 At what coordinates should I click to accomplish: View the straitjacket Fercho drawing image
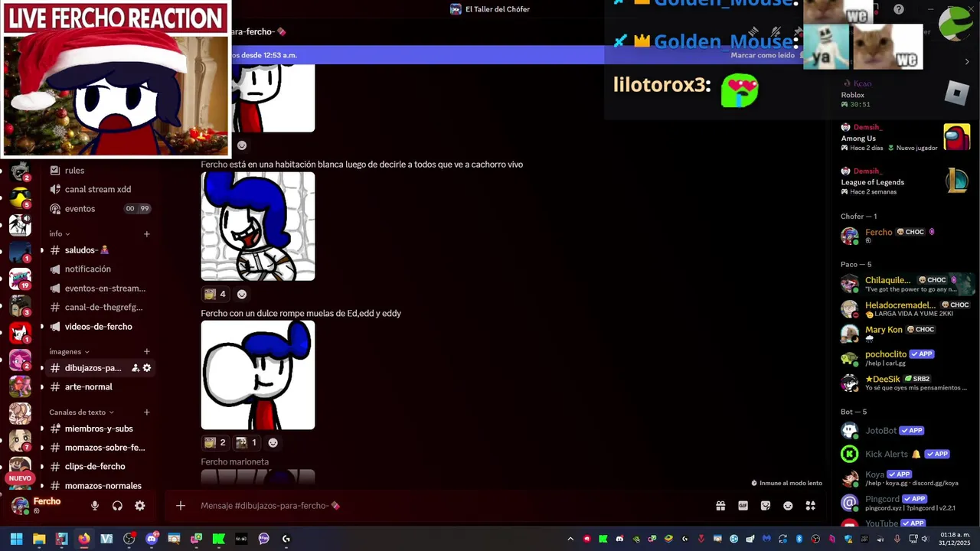click(258, 227)
